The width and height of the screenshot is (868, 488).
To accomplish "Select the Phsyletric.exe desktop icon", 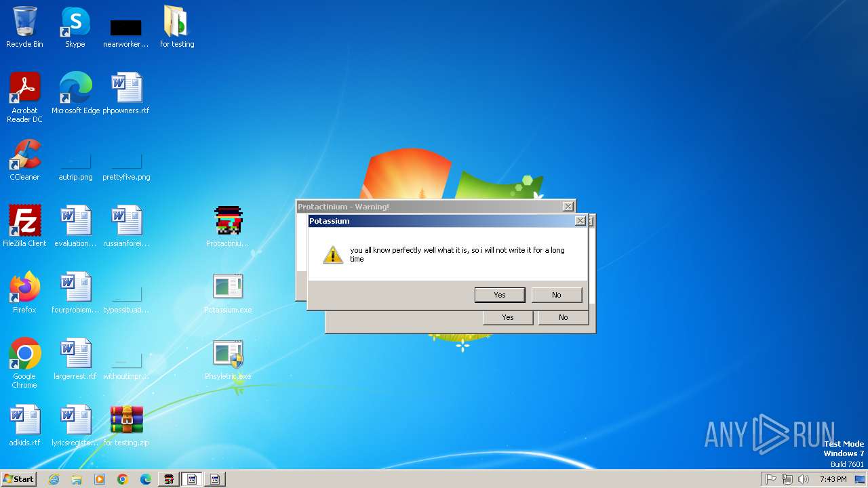I will [x=228, y=359].
